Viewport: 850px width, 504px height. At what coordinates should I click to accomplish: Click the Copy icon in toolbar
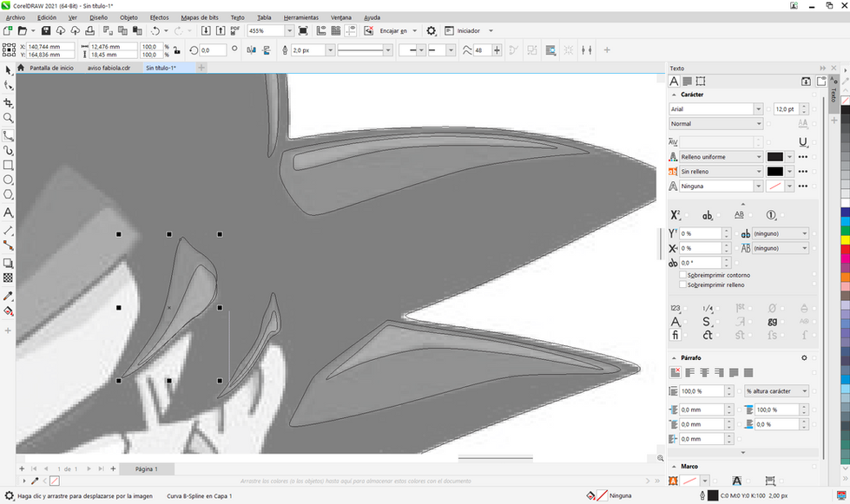tap(122, 31)
